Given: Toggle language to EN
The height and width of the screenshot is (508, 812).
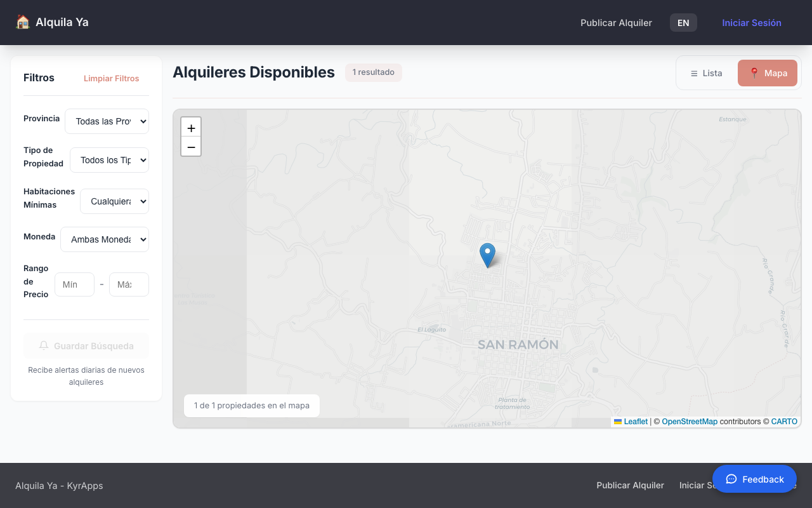Looking at the screenshot, I should pyautogui.click(x=683, y=23).
